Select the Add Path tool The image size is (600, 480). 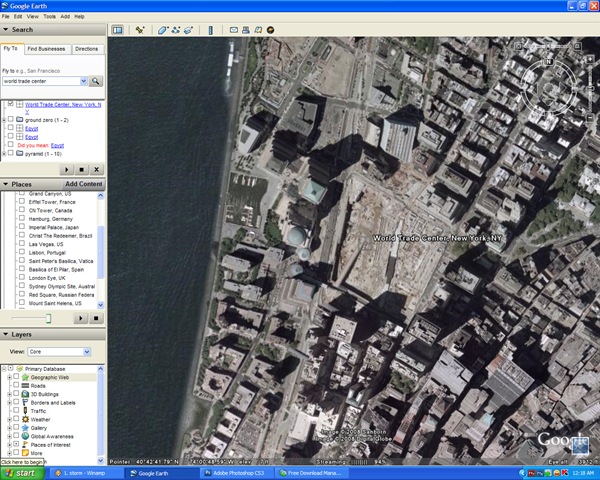[x=176, y=30]
